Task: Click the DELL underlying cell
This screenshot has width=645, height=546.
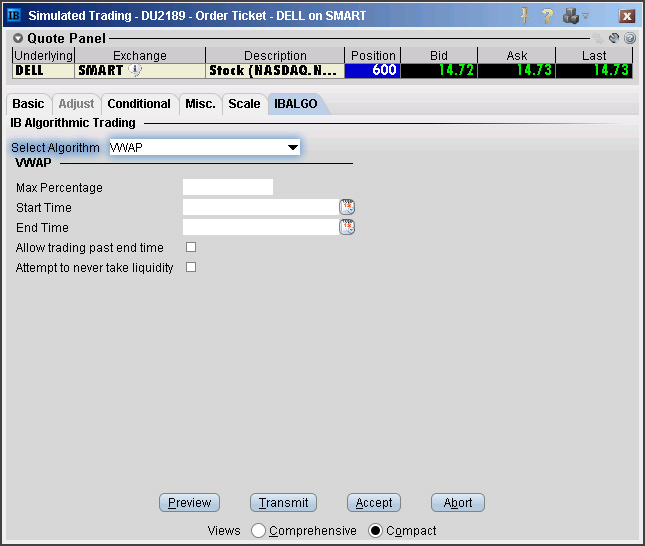Action: tap(43, 70)
